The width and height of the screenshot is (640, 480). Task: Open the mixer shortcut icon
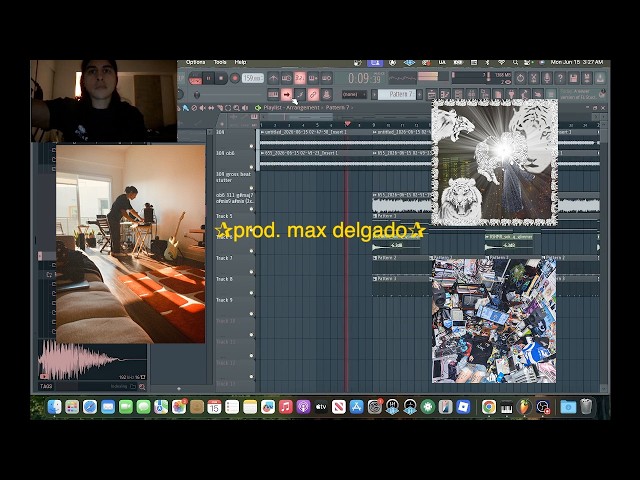click(471, 95)
